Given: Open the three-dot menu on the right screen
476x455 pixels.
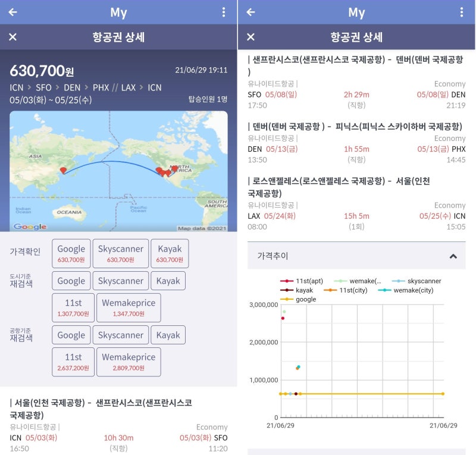Looking at the screenshot, I should point(462,12).
